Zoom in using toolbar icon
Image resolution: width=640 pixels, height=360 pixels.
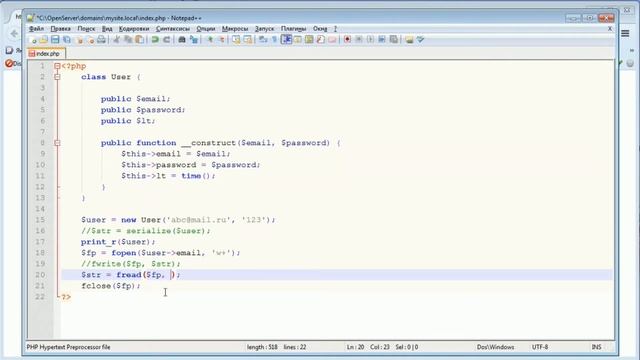(210, 40)
